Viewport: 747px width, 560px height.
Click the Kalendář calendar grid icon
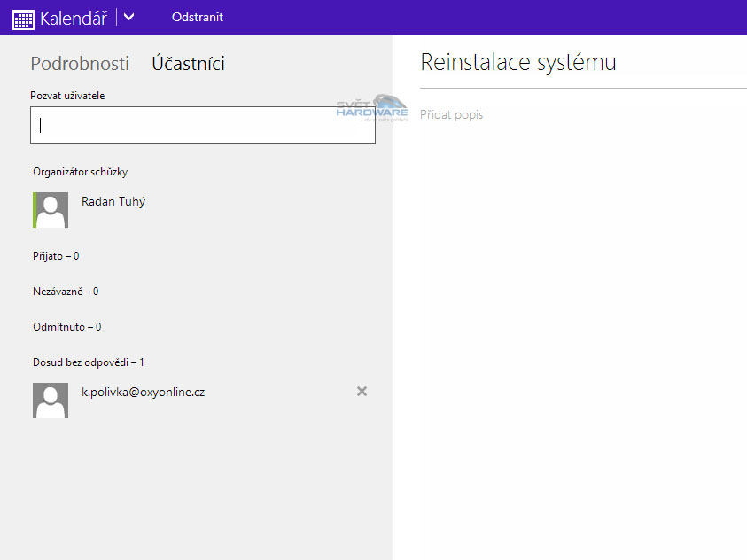click(23, 18)
